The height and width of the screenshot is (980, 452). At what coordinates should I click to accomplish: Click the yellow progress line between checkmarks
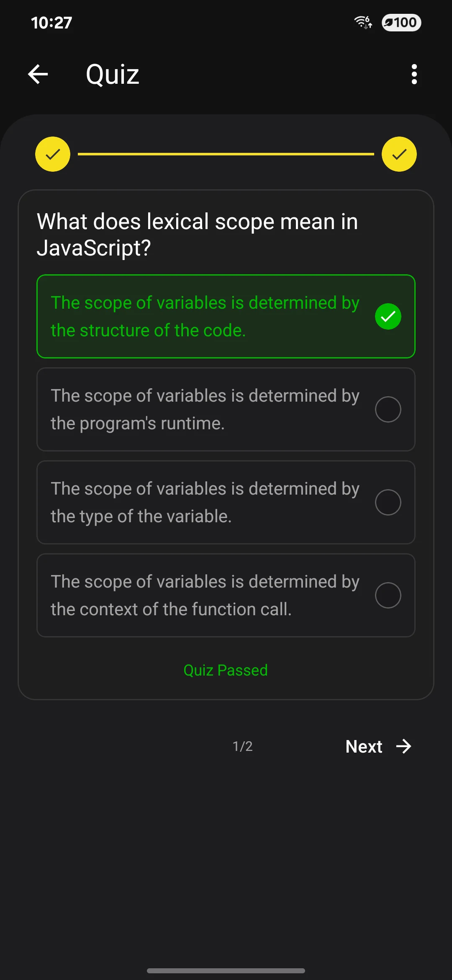(226, 154)
